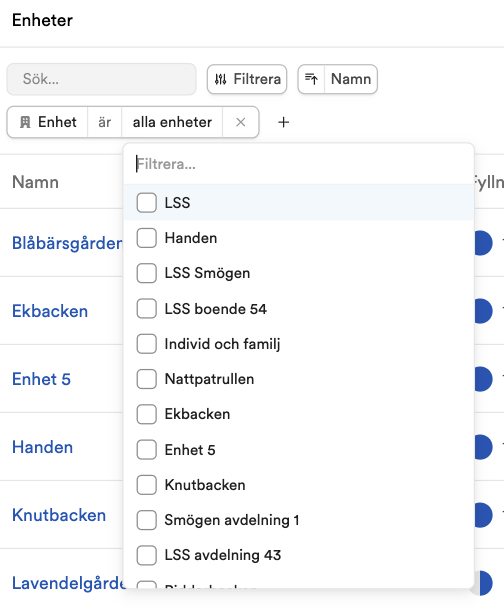The width and height of the screenshot is (504, 614).
Task: Click the Sök search field
Action: pyautogui.click(x=101, y=79)
